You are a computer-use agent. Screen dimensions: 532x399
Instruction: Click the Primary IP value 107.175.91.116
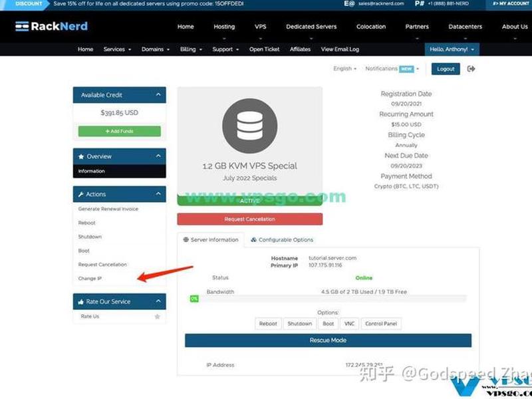pyautogui.click(x=325, y=265)
